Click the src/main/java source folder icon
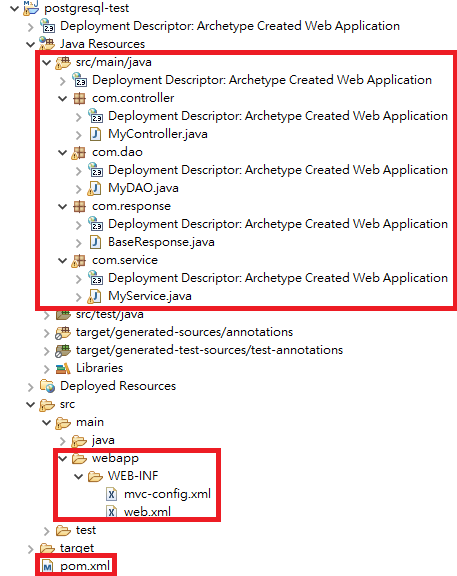 63,62
